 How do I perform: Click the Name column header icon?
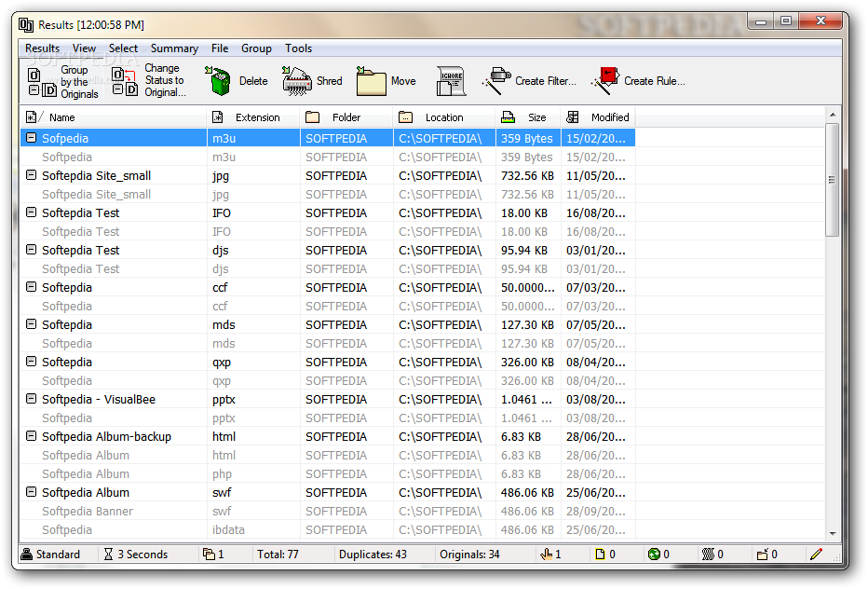click(x=32, y=116)
